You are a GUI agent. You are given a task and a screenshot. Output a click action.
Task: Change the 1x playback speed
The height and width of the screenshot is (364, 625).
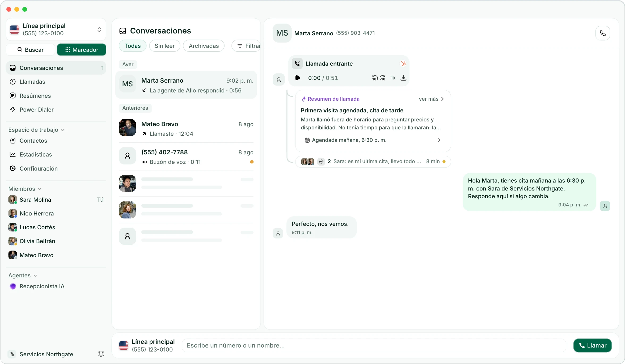393,78
